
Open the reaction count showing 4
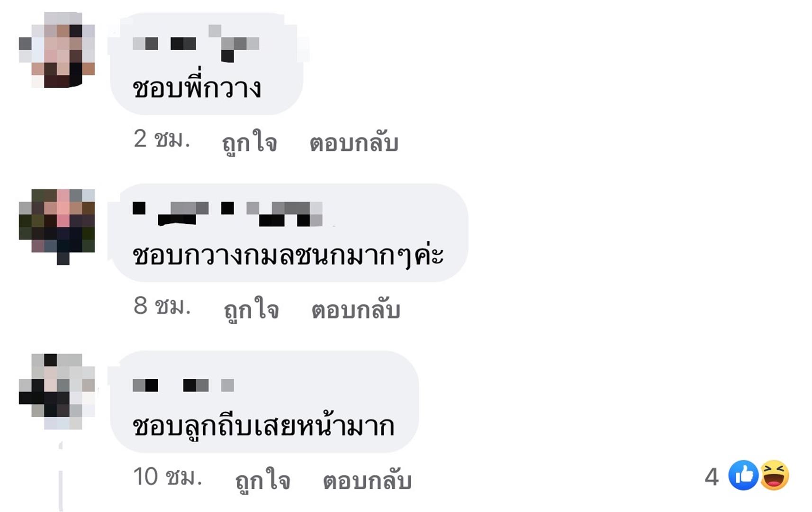(711, 476)
